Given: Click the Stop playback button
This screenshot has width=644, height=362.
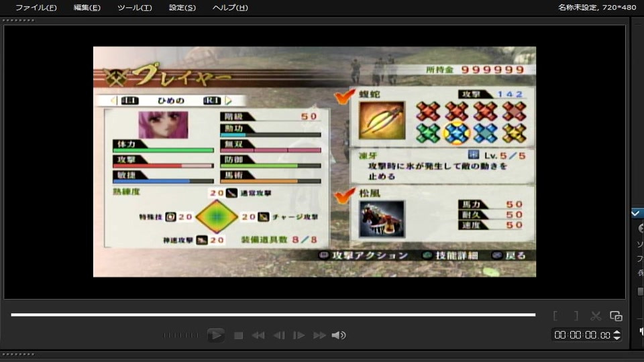Looking at the screenshot, I should (238, 335).
